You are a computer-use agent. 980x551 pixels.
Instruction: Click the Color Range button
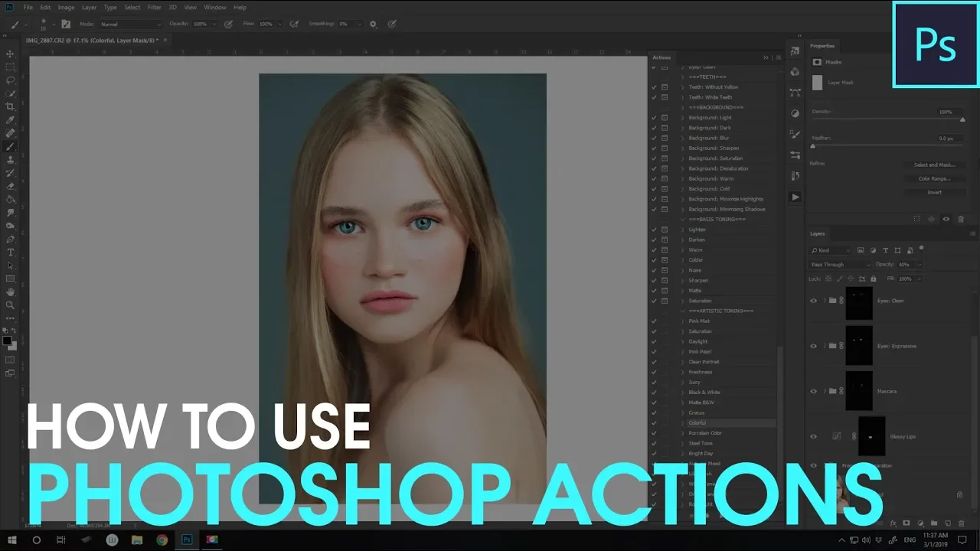(935, 178)
